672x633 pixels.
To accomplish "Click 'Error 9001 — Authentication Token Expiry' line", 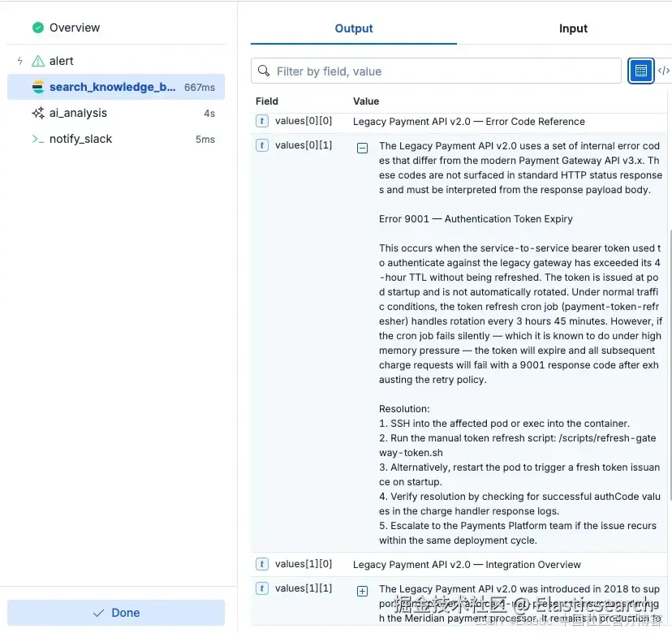I will 476,219.
